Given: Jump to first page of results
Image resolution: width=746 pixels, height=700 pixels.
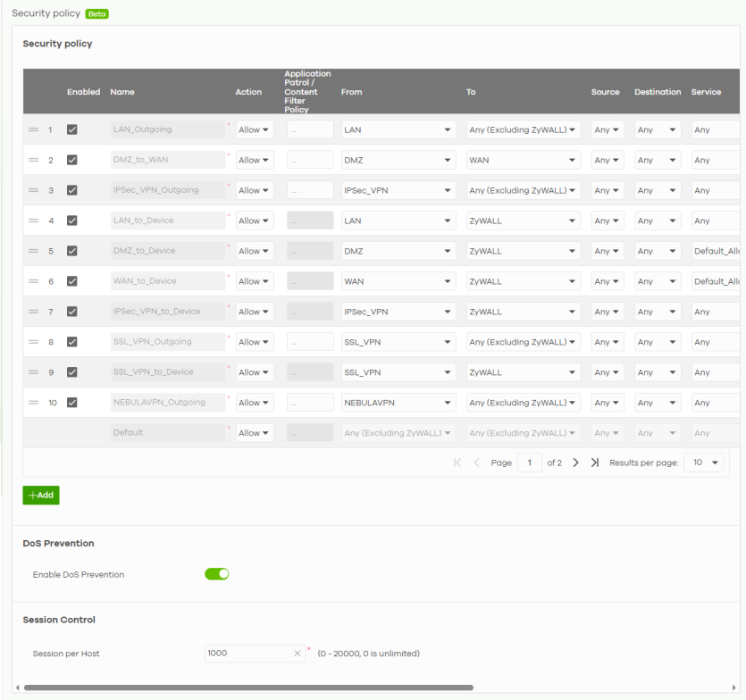Looking at the screenshot, I should pyautogui.click(x=457, y=463).
